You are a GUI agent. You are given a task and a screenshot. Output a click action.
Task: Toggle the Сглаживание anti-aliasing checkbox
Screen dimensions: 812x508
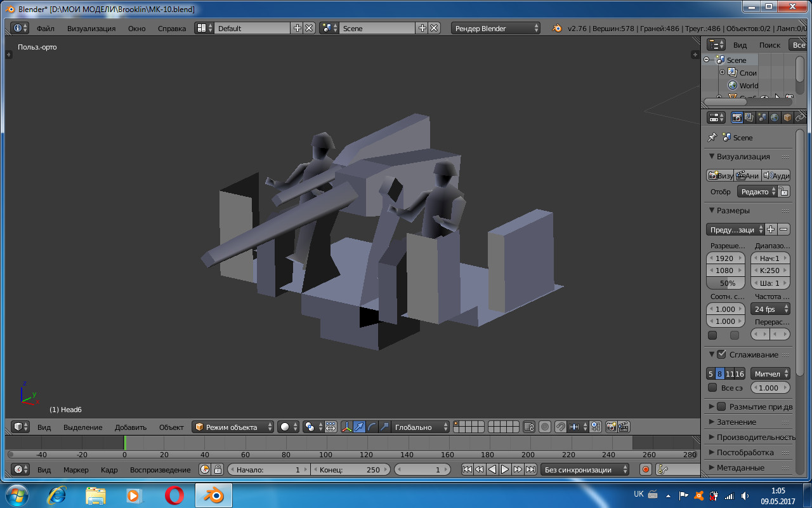pos(721,354)
